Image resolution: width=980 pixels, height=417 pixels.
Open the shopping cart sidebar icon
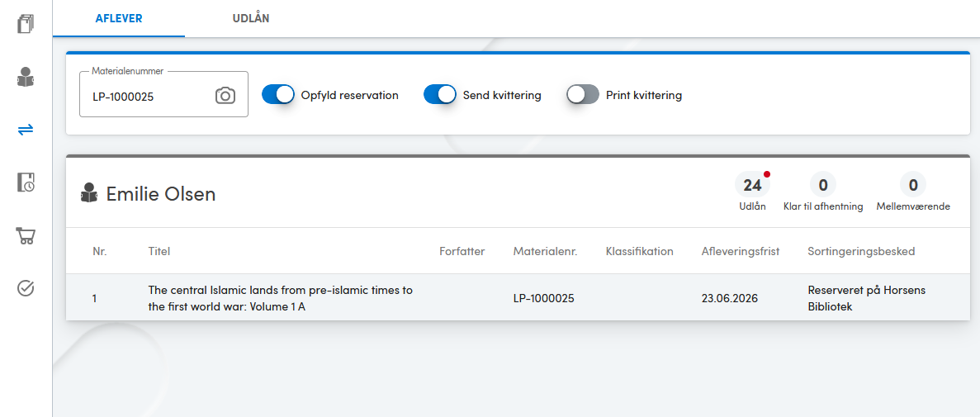click(x=26, y=235)
